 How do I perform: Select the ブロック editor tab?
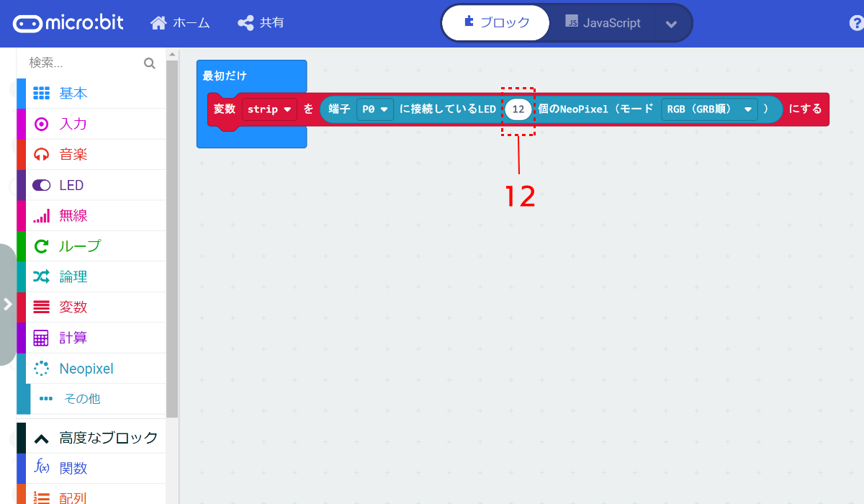(x=495, y=22)
